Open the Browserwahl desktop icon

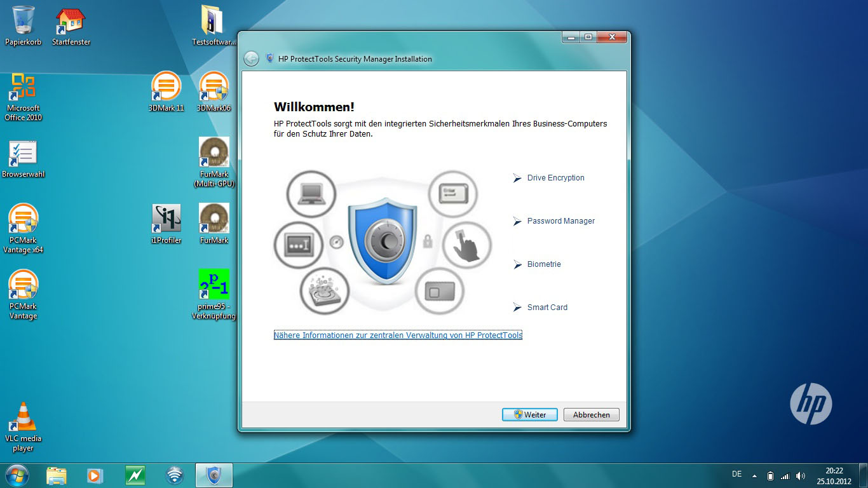24,159
